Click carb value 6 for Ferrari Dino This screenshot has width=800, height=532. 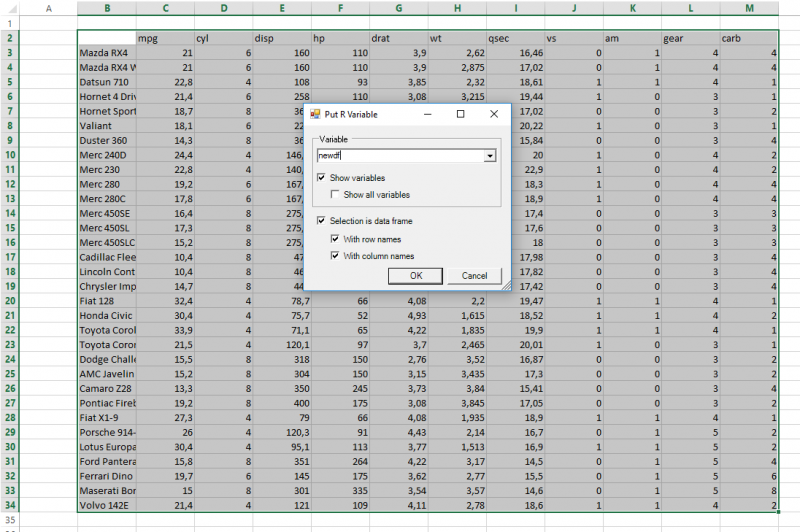click(x=749, y=476)
